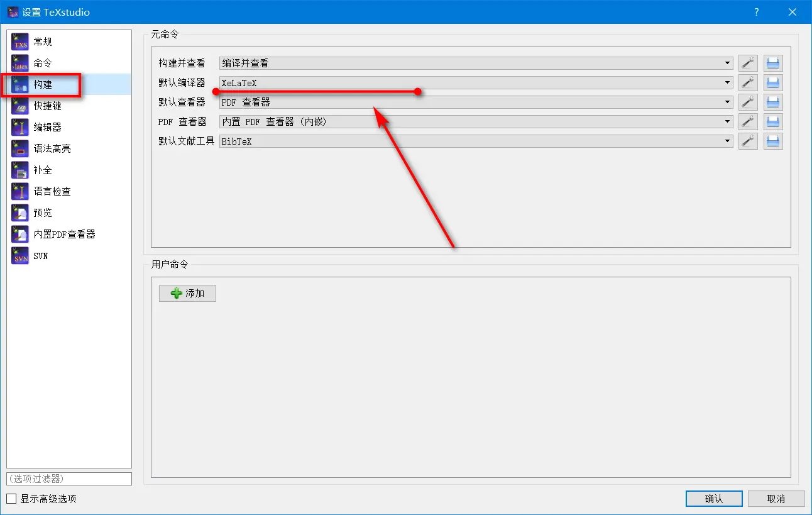
Task: Click the blue icon button for PDF 查看器
Action: 773,121
